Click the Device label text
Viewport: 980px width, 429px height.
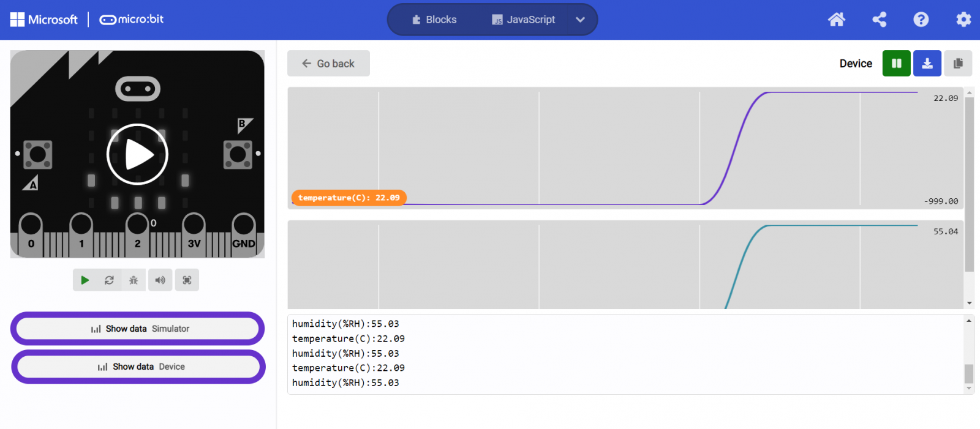[856, 64]
